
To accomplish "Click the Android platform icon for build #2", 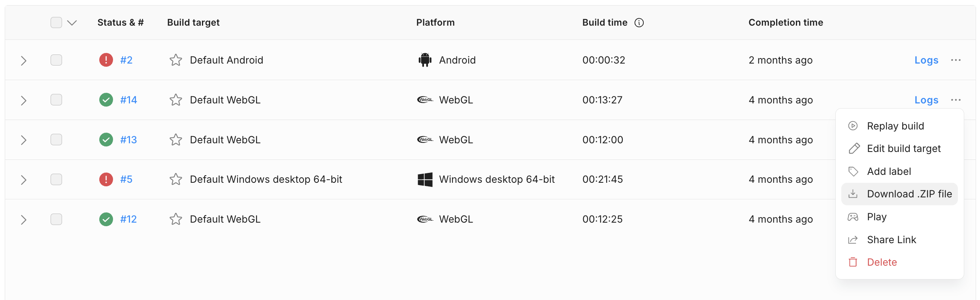I will coord(425,60).
